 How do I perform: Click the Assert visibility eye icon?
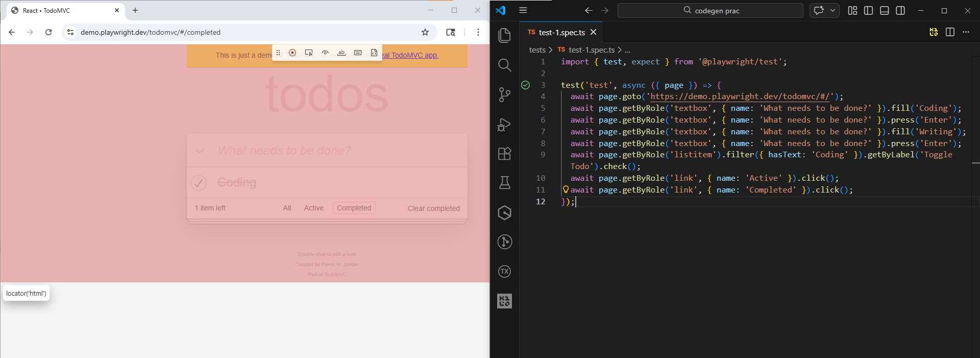(x=325, y=53)
